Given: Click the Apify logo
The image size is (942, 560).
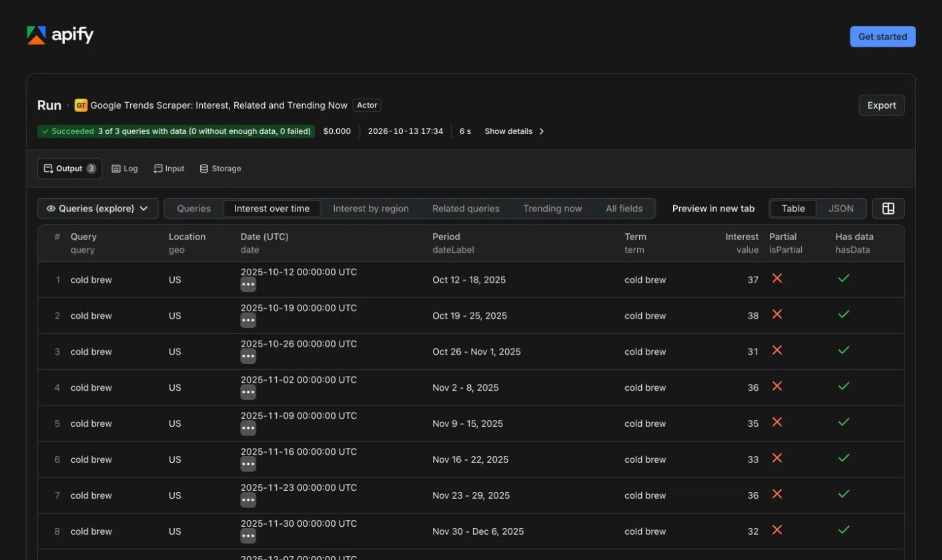Looking at the screenshot, I should coord(60,35).
